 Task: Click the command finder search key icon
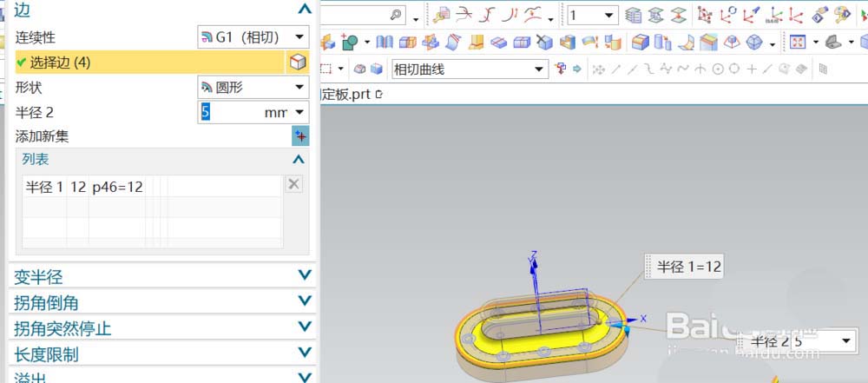396,16
